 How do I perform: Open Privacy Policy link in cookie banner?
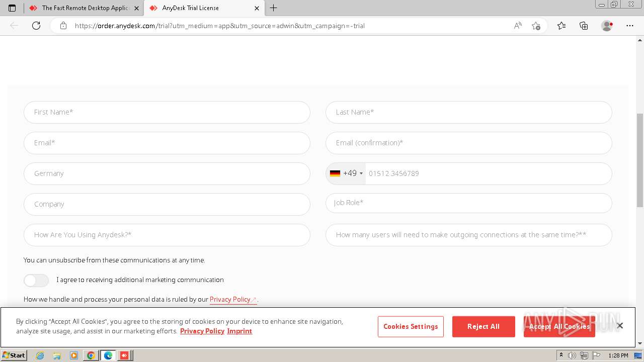(202, 331)
